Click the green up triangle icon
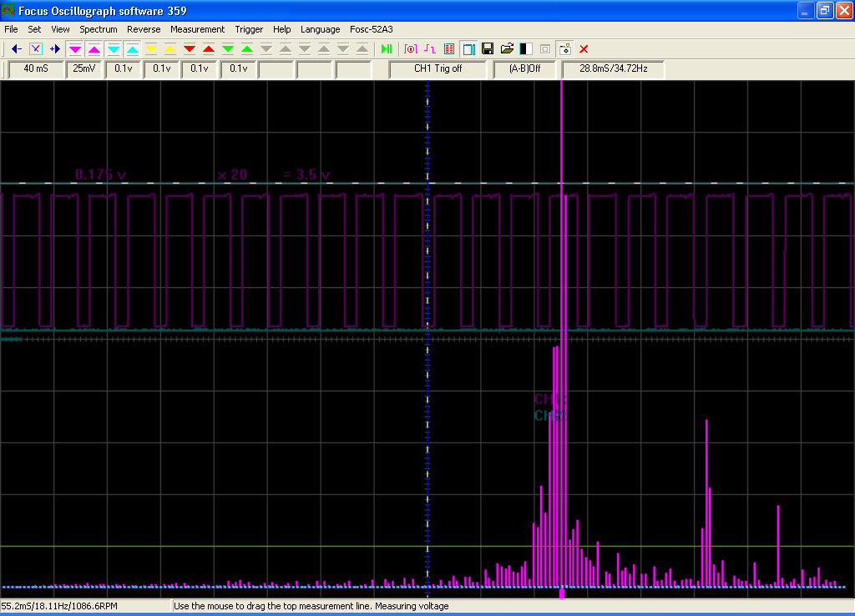855x616 pixels. coord(247,49)
